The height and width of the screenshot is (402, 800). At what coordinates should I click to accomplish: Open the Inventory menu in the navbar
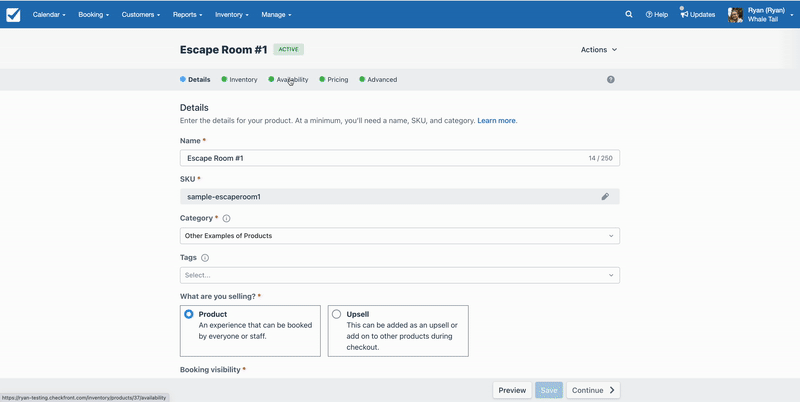232,15
